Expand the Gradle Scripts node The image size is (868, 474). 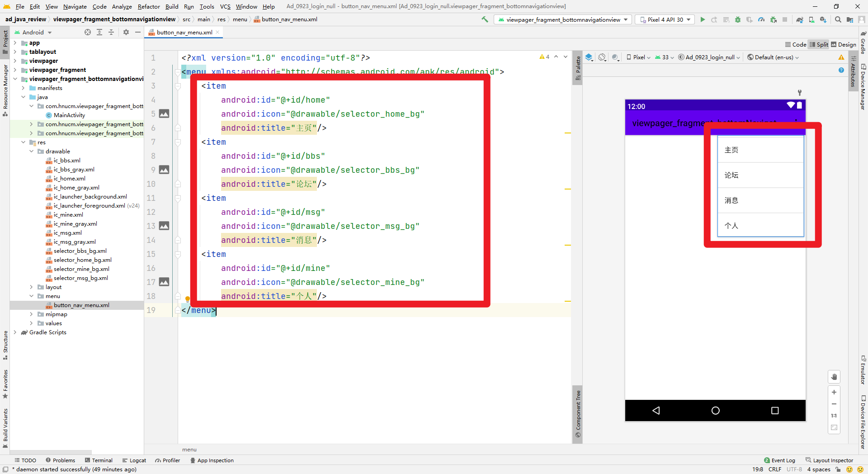point(15,332)
